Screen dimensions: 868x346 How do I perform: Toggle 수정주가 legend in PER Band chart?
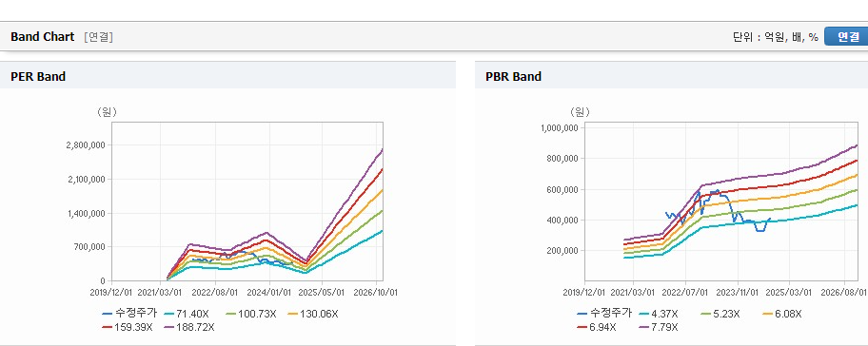click(129, 314)
